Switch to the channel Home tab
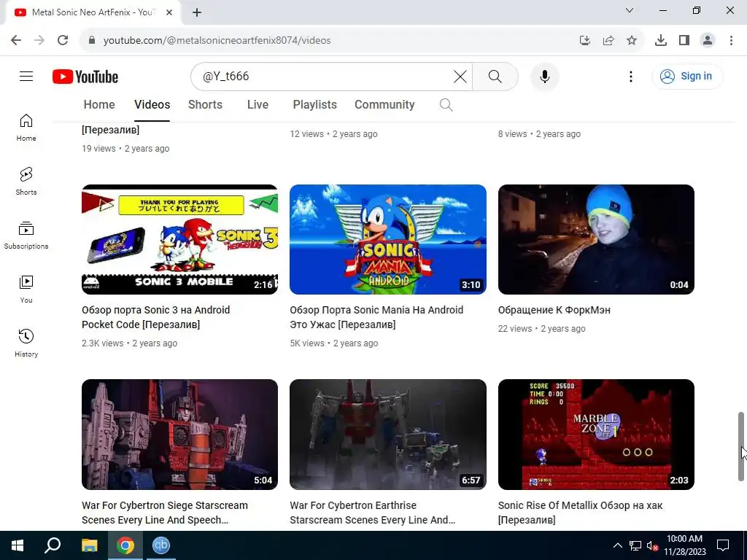Screen dimensions: 747x560 coord(99,105)
